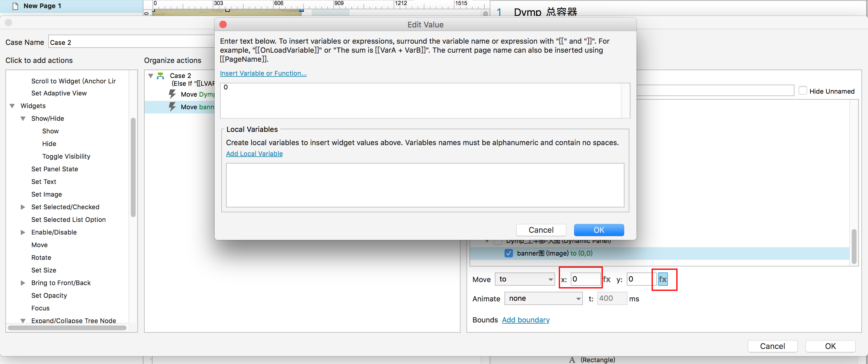Select the Toggle Visibility action
The image size is (868, 364).
66,156
